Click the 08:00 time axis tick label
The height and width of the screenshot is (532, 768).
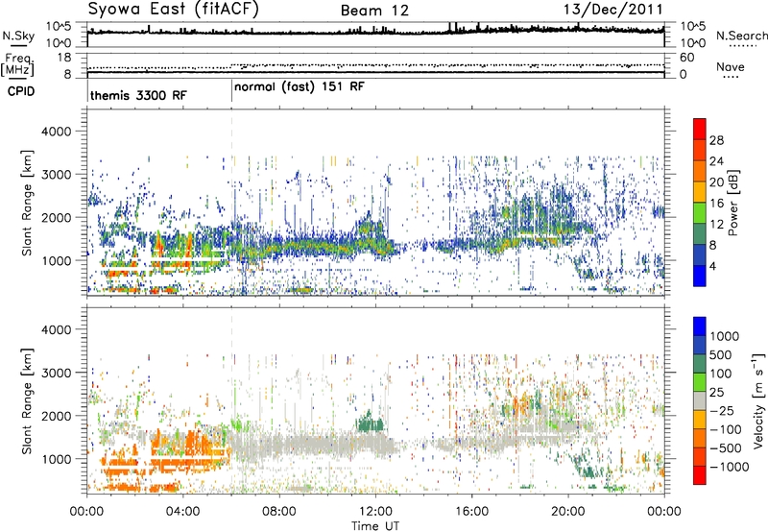click(x=279, y=512)
